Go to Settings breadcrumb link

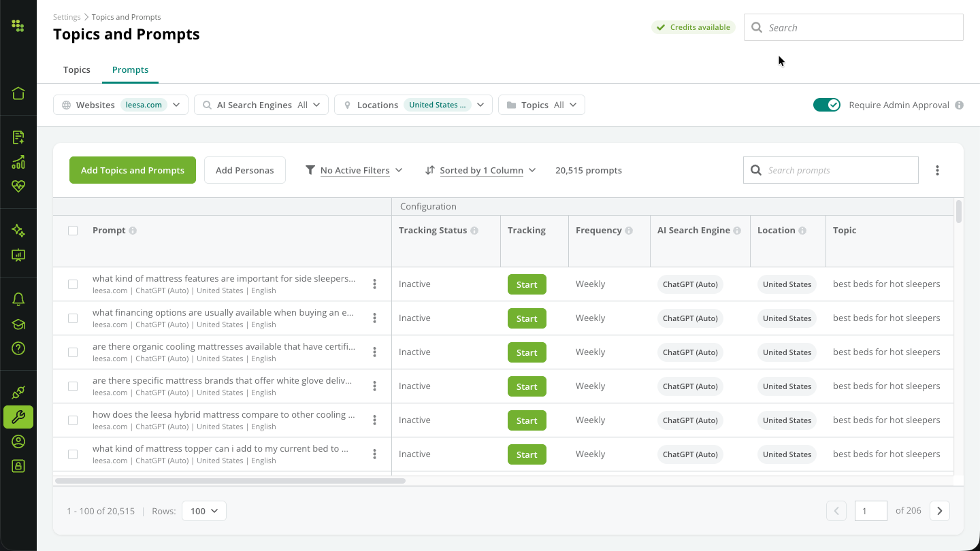[x=67, y=17]
